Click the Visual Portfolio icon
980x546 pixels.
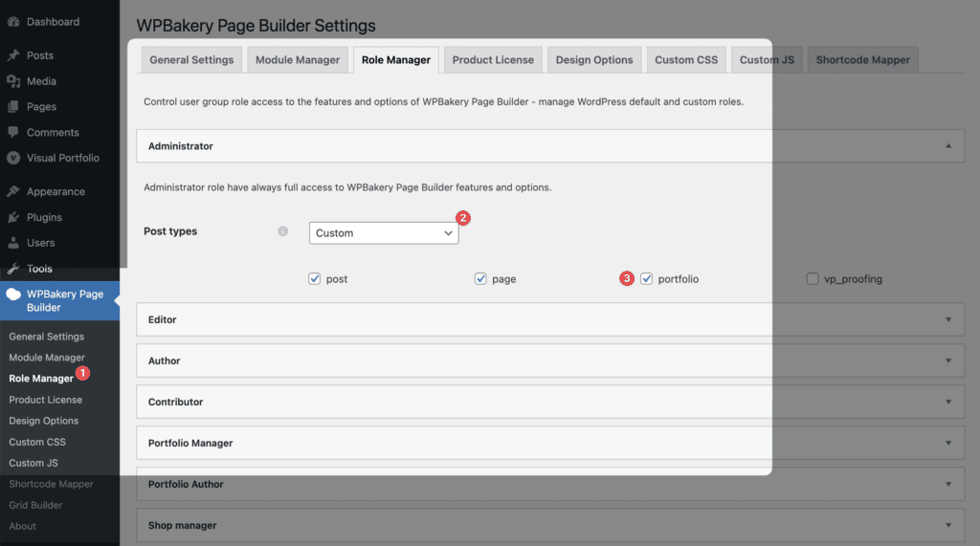click(13, 158)
